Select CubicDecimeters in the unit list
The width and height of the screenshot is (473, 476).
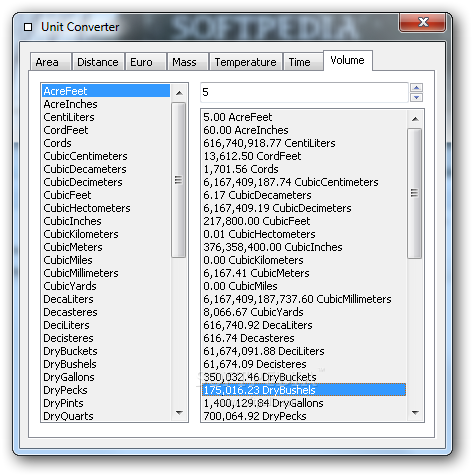(x=106, y=182)
